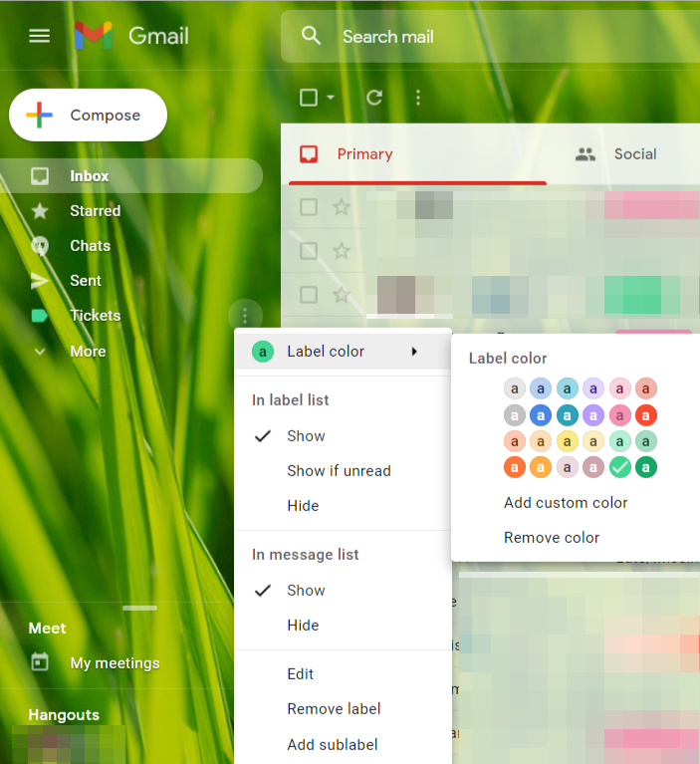Screen dimensions: 700x764
Task: Click the Starred star icon in sidebar
Action: (x=40, y=211)
